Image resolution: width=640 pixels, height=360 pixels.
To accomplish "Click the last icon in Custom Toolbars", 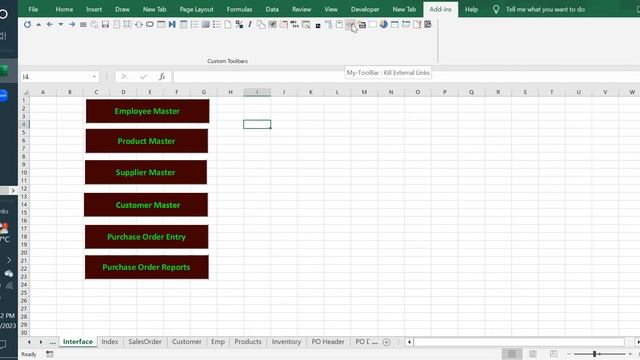I will point(428,24).
